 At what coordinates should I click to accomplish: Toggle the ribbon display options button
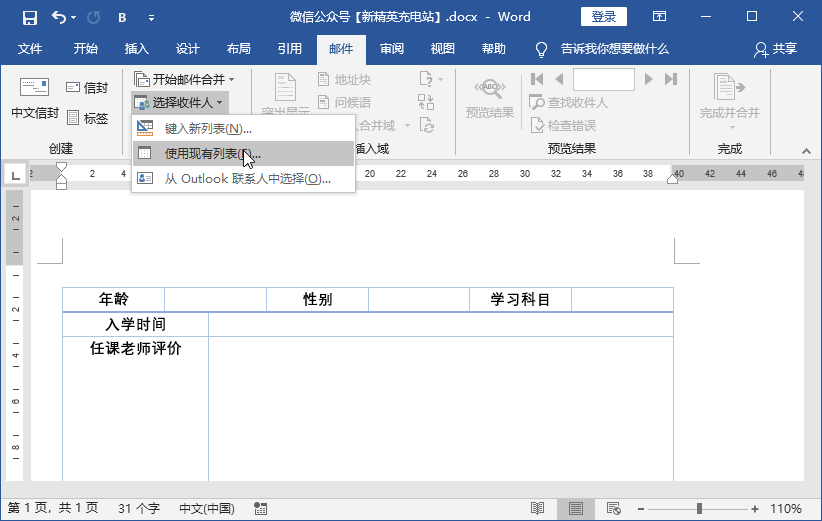tap(659, 17)
